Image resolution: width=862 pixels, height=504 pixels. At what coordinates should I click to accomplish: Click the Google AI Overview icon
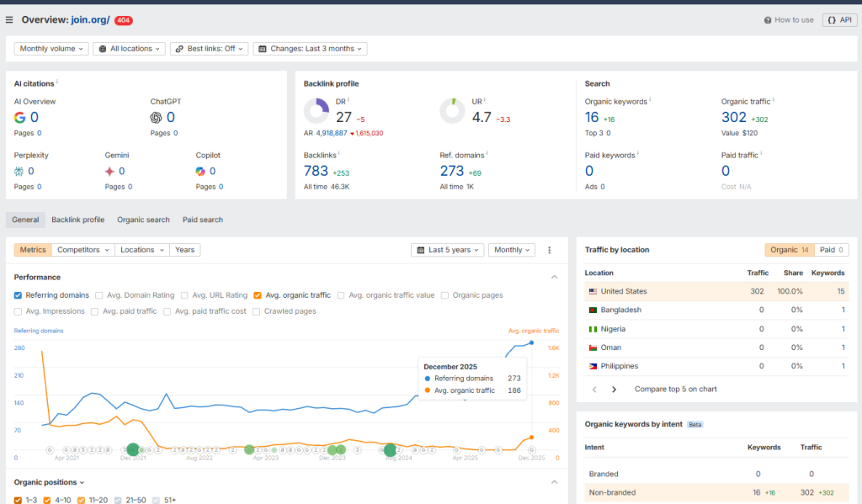20,118
